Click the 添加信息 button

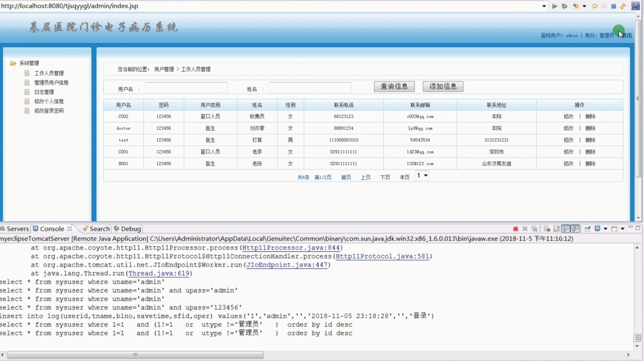tap(443, 87)
